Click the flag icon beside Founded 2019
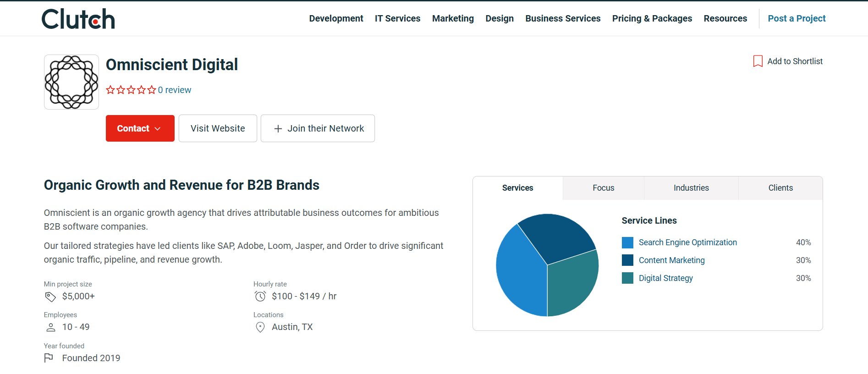This screenshot has height=374, width=868. (49, 358)
